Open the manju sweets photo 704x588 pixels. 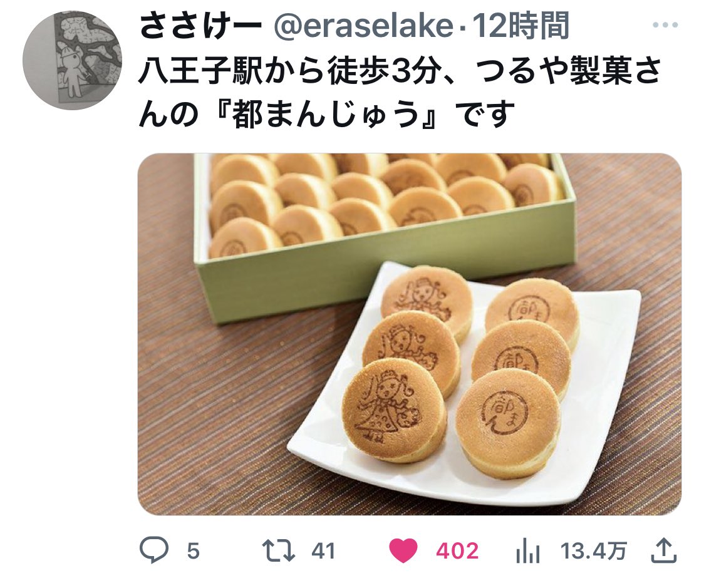pos(410,334)
